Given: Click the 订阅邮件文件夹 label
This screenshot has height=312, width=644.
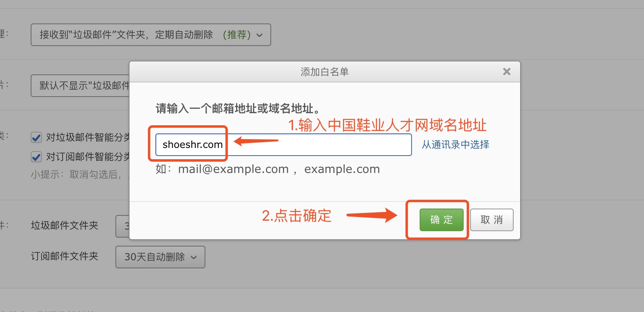Looking at the screenshot, I should (x=65, y=256).
